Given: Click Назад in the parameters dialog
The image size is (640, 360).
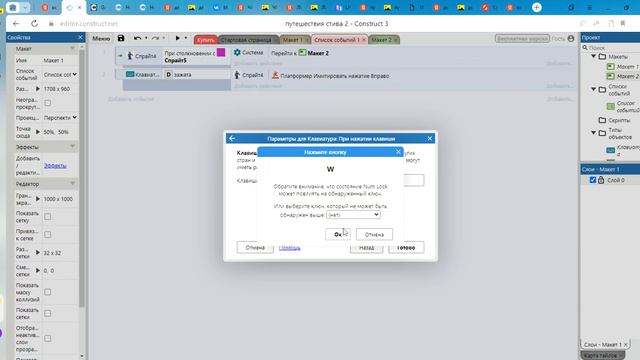Looking at the screenshot, I should pyautogui.click(x=367, y=248).
